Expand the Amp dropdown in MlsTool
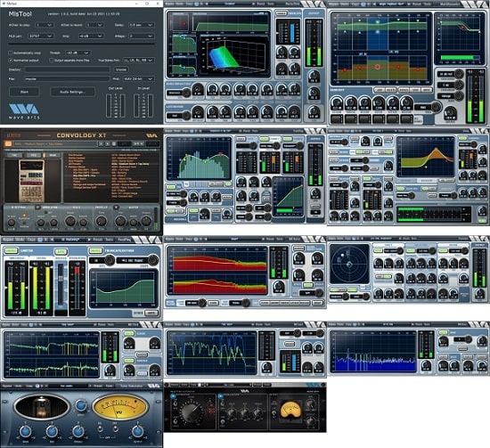The width and height of the screenshot is (490, 448). [x=91, y=37]
